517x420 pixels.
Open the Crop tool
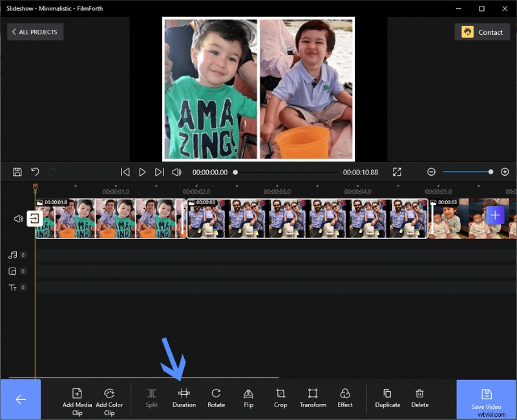pyautogui.click(x=280, y=399)
